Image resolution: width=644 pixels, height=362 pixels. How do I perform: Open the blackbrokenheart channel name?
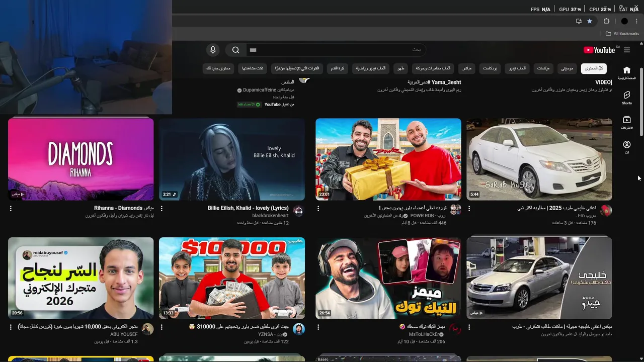(x=270, y=216)
